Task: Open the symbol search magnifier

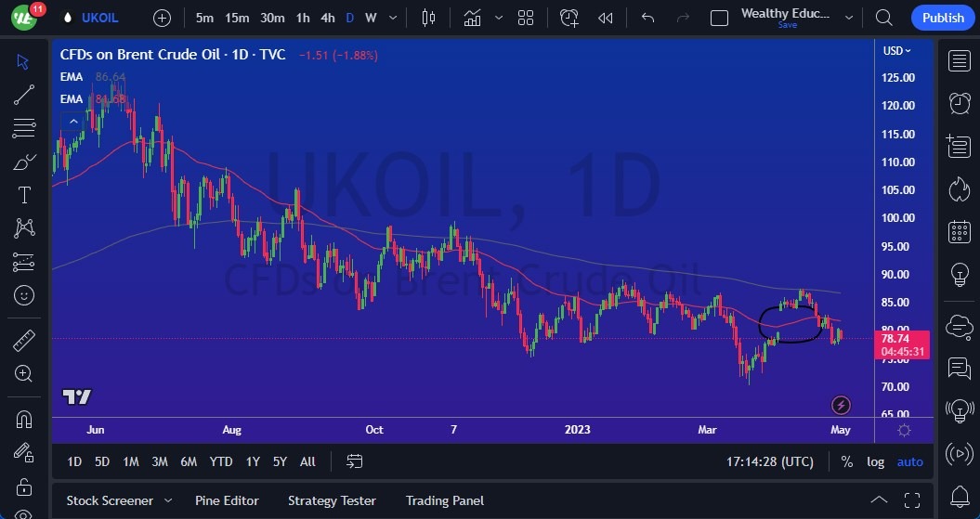Action: pos(883,19)
